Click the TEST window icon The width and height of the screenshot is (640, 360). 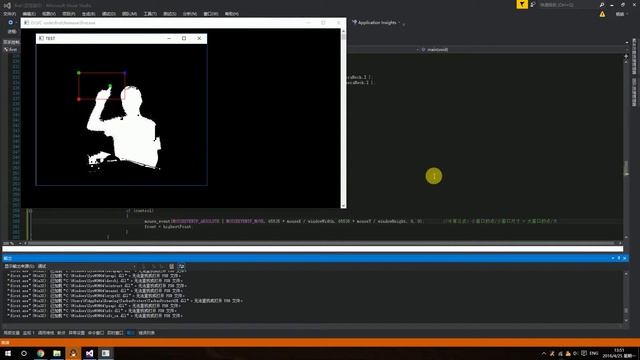41,38
